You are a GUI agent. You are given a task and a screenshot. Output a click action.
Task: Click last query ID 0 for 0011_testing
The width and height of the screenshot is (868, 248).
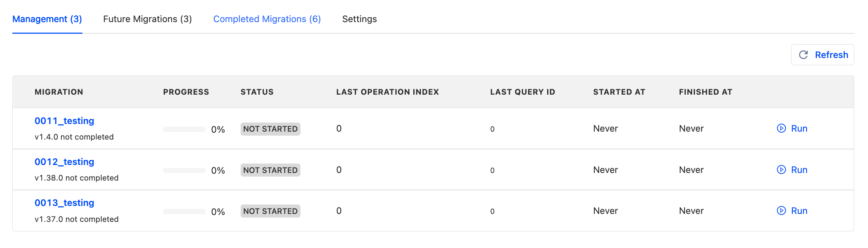pyautogui.click(x=492, y=129)
